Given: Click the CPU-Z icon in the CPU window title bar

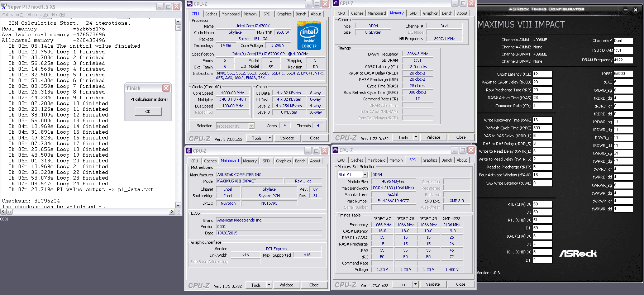Looking at the screenshot, I should (x=190, y=4).
